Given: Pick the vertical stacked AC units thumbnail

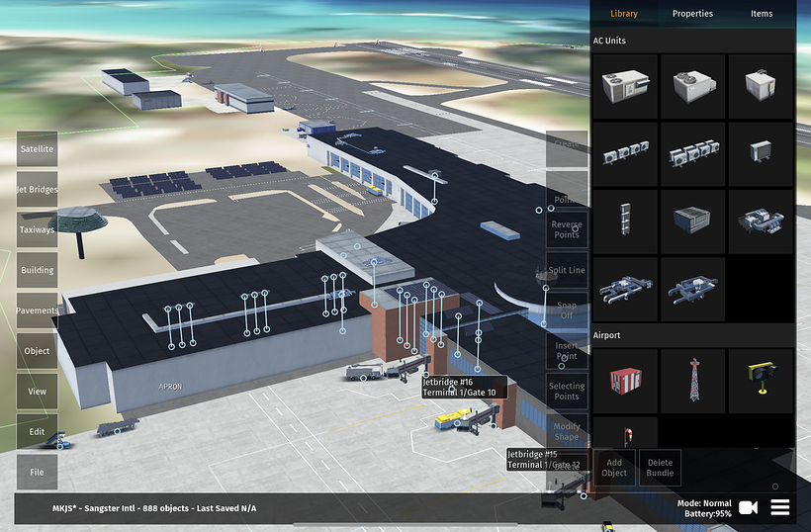Looking at the screenshot, I should (625, 222).
